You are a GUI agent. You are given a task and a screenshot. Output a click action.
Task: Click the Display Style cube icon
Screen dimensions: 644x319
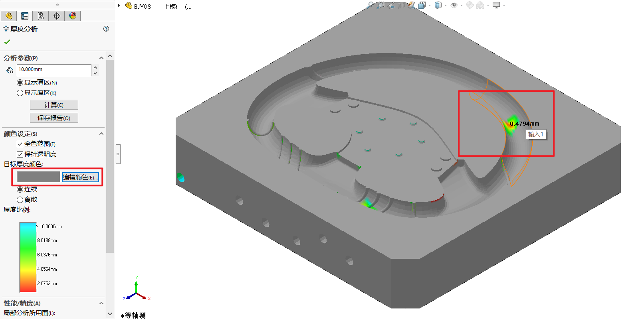click(438, 5)
